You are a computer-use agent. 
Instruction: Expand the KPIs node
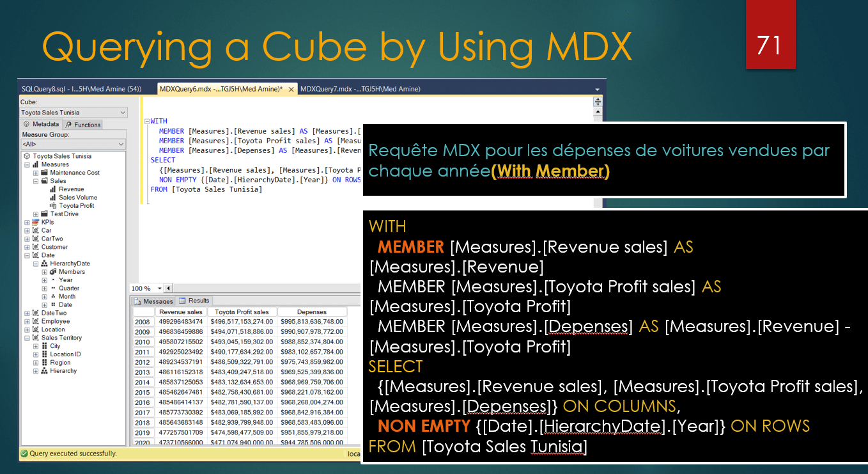27,222
